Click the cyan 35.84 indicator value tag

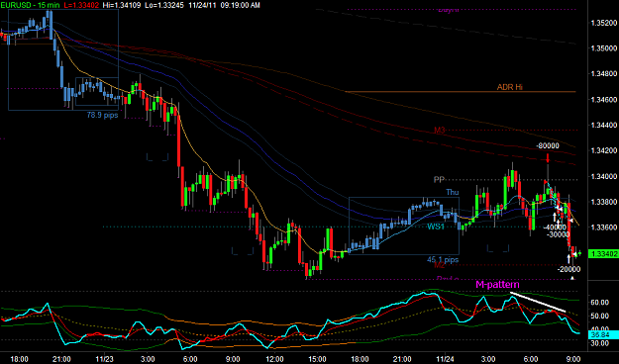click(603, 334)
